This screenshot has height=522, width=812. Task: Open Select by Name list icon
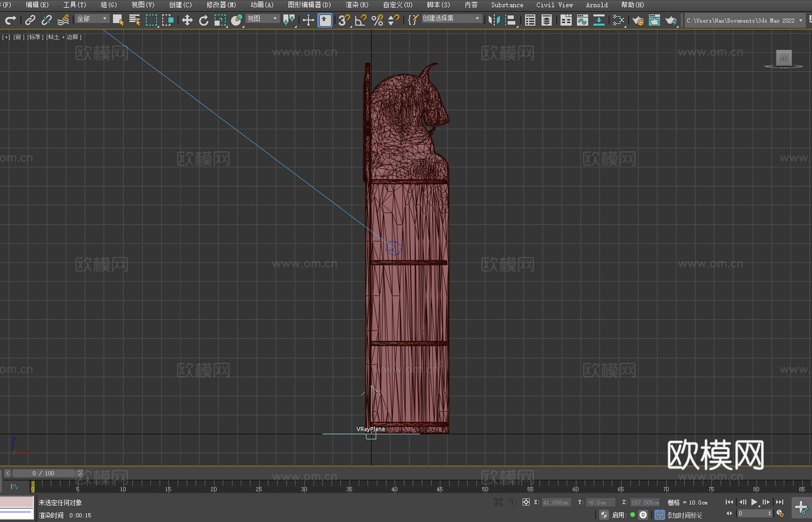134,20
